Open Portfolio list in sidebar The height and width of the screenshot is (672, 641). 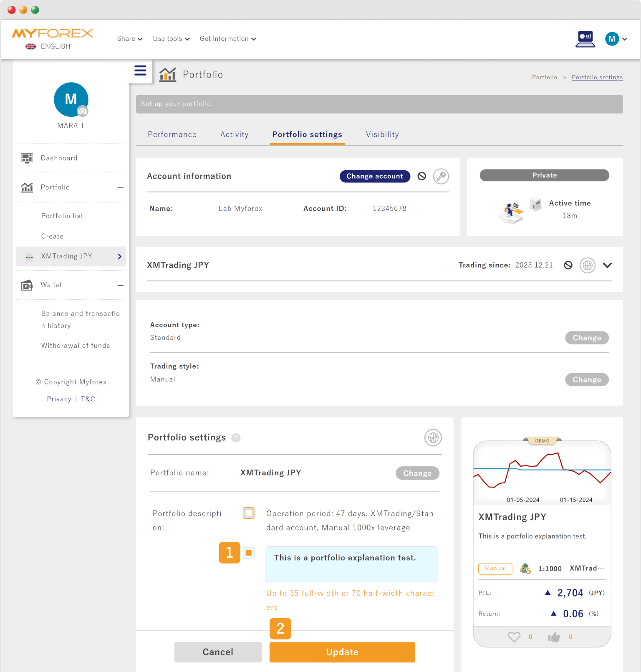click(62, 216)
